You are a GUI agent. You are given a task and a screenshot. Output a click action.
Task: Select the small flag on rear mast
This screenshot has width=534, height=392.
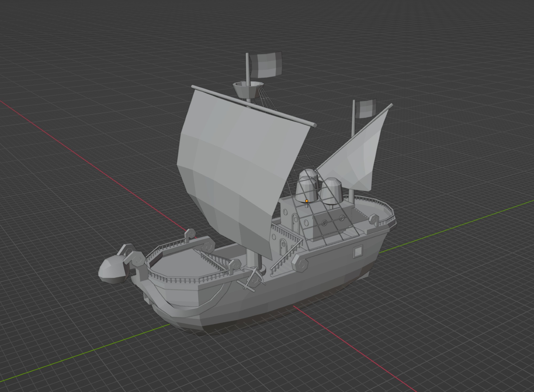tap(366, 109)
